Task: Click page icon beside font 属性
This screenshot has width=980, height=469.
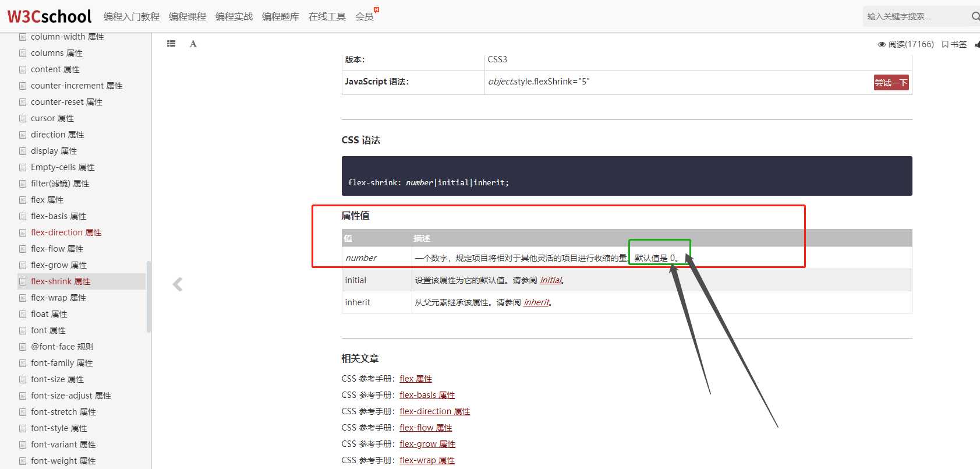Action: pyautogui.click(x=23, y=330)
